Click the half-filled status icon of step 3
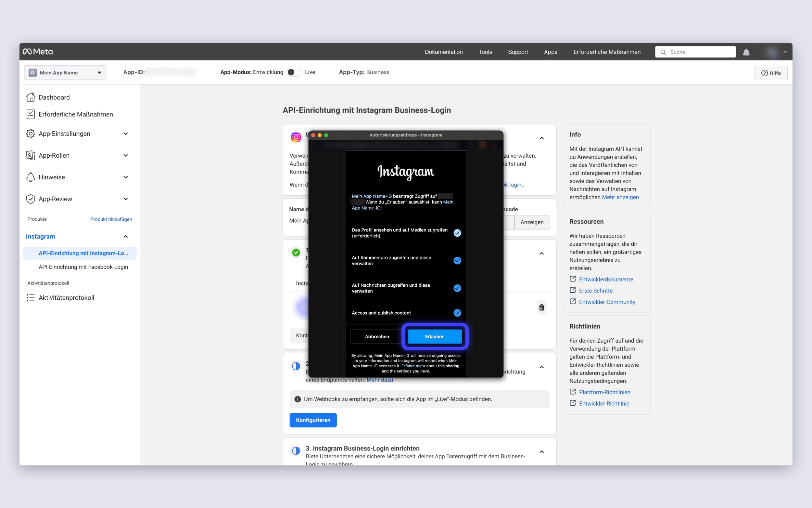812x508 pixels. pyautogui.click(x=296, y=450)
